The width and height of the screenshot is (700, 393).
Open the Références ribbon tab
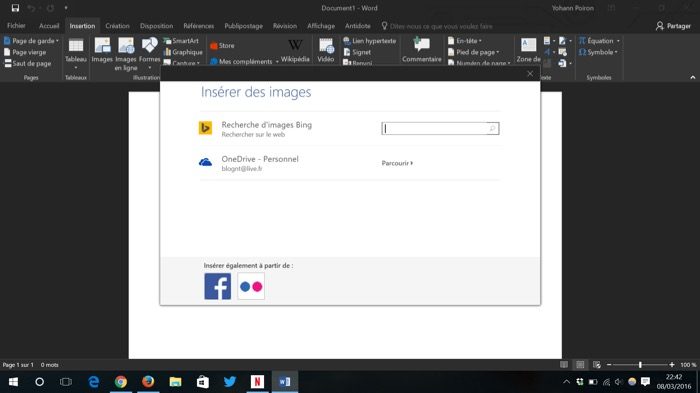pyautogui.click(x=199, y=26)
